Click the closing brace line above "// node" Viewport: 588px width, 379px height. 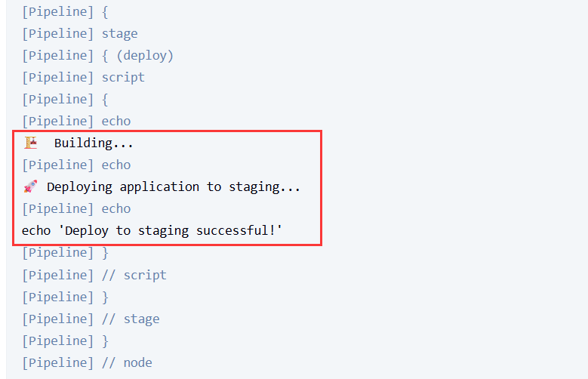tap(65, 340)
